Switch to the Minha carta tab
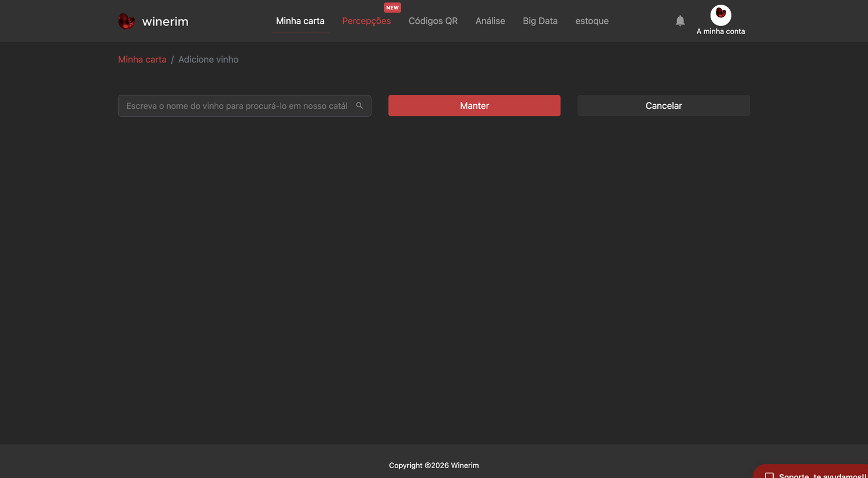The image size is (868, 478). click(300, 21)
